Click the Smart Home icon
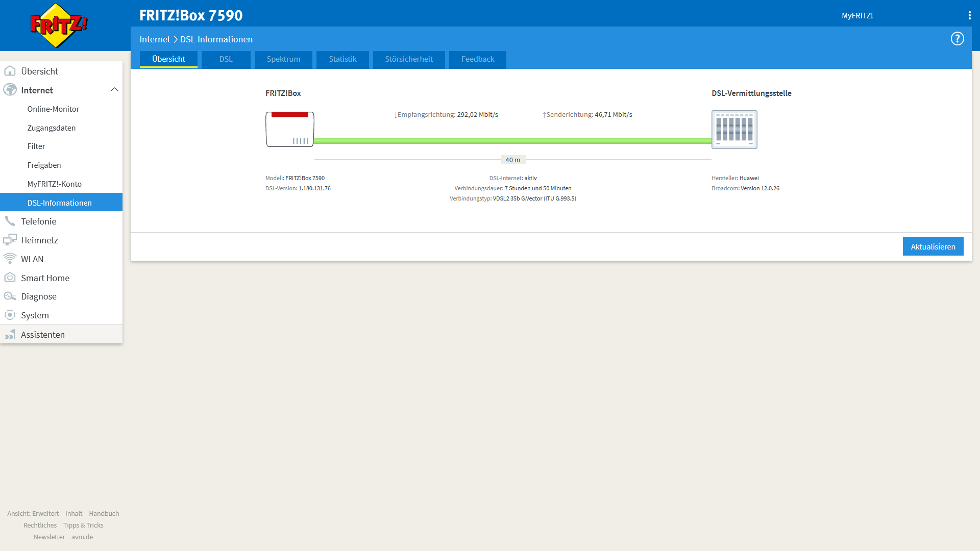Viewport: 980px width, 551px height. [10, 278]
